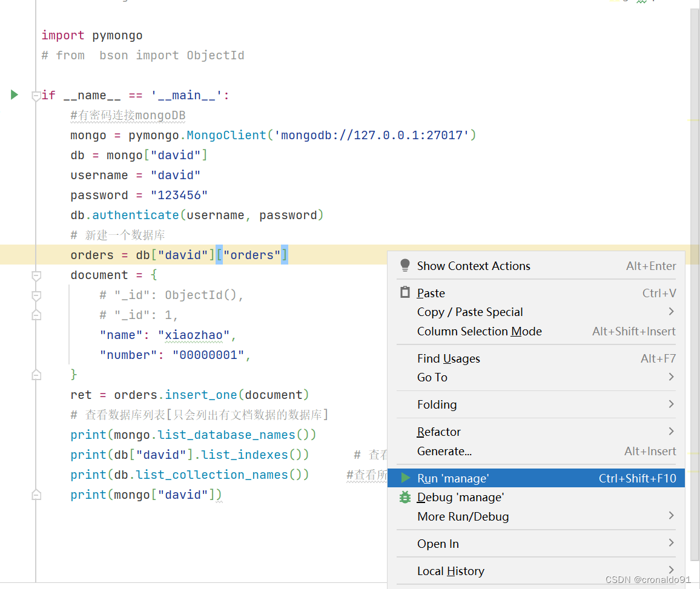Click the lightbulb icon for Show Context Actions

coord(405,265)
